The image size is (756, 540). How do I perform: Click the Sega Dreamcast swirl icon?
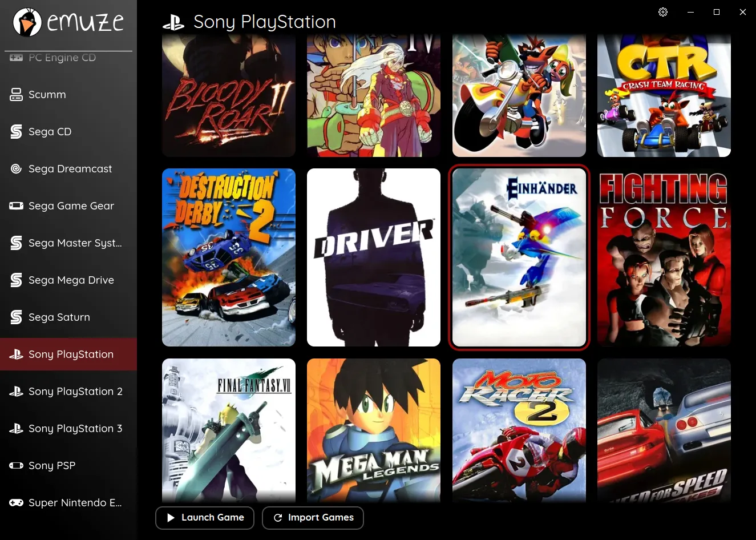click(x=16, y=169)
